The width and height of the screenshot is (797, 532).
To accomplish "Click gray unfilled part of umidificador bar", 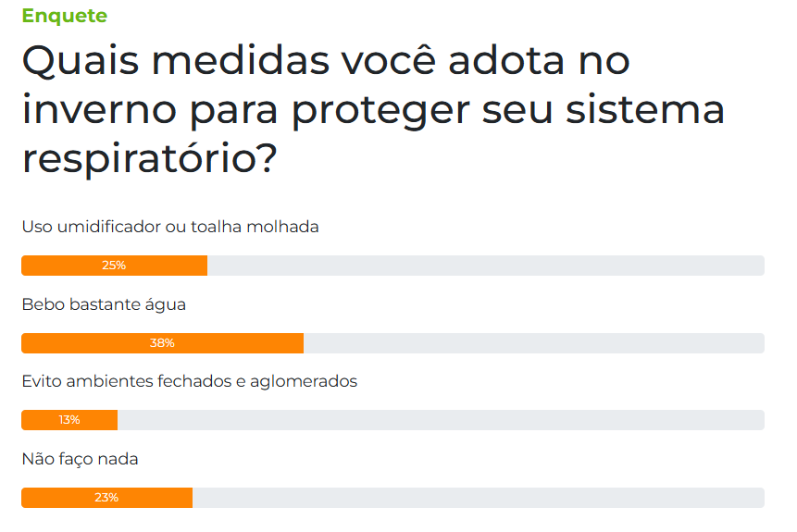I will coord(486,266).
